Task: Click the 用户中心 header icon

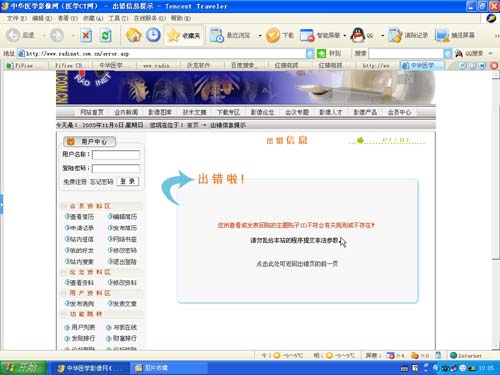Action: [x=70, y=142]
